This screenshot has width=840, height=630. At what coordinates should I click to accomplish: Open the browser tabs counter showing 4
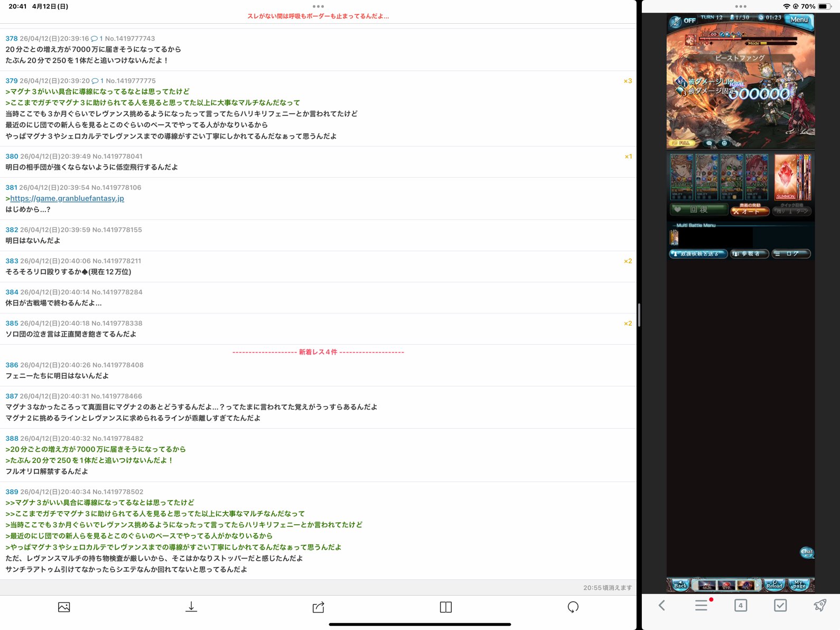click(741, 605)
